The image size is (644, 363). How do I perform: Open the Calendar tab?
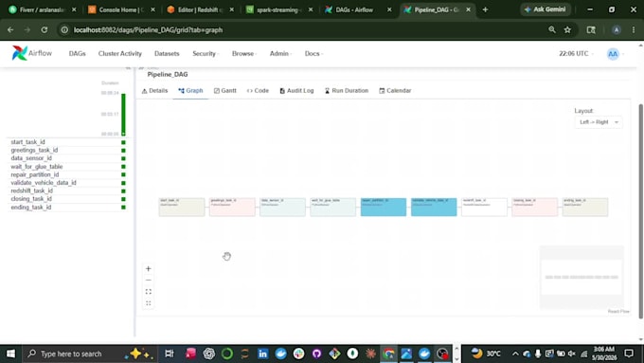coord(395,90)
